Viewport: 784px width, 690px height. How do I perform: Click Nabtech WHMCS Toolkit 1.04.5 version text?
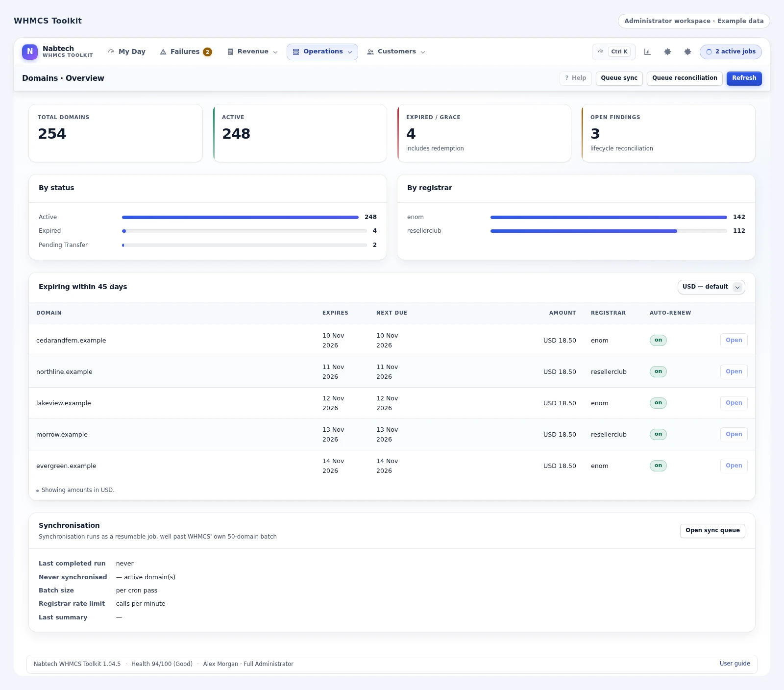(x=77, y=664)
